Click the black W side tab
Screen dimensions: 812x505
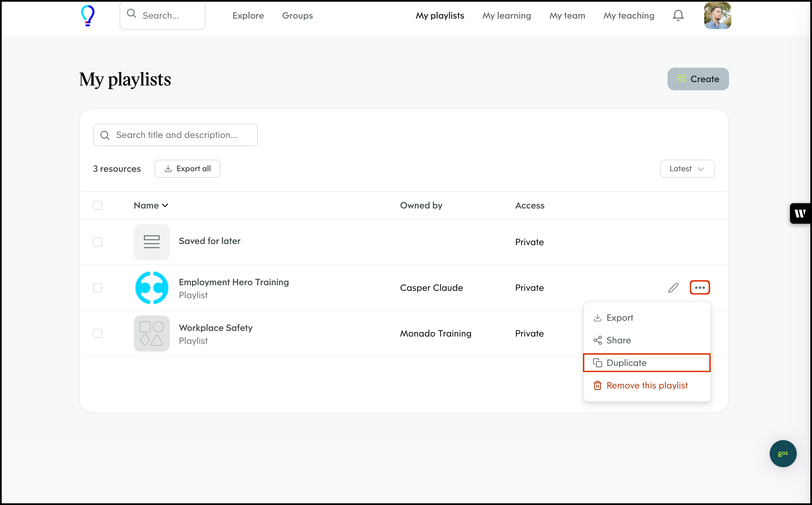[800, 213]
